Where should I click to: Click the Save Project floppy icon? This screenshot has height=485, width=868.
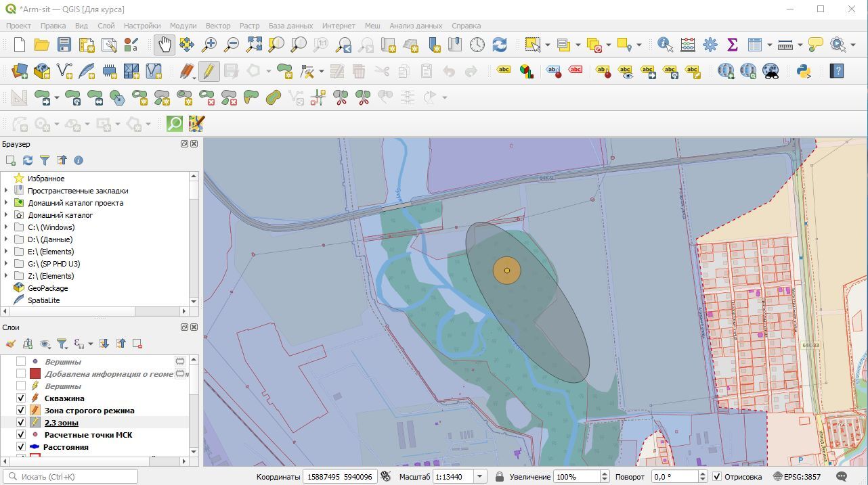64,45
